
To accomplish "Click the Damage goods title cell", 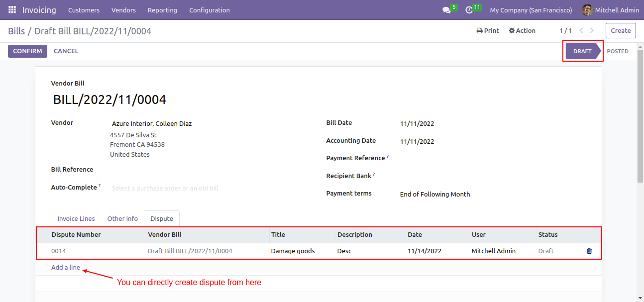I will pos(293,251).
